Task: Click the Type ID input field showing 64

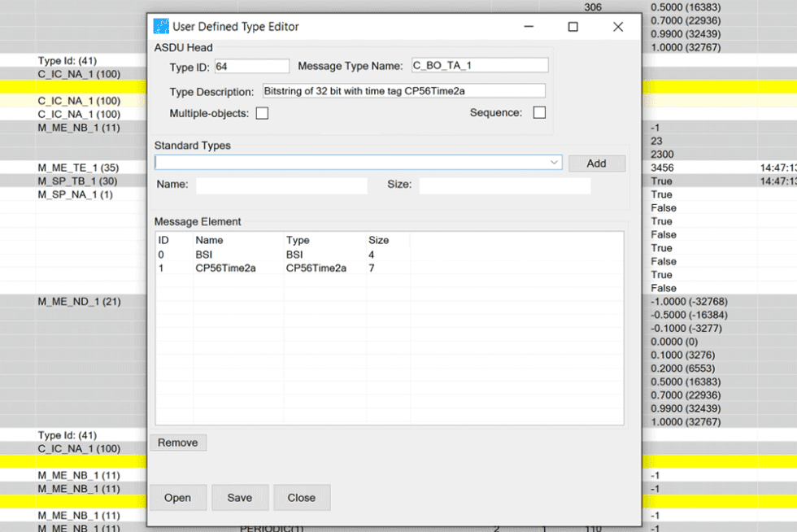Action: pos(252,66)
